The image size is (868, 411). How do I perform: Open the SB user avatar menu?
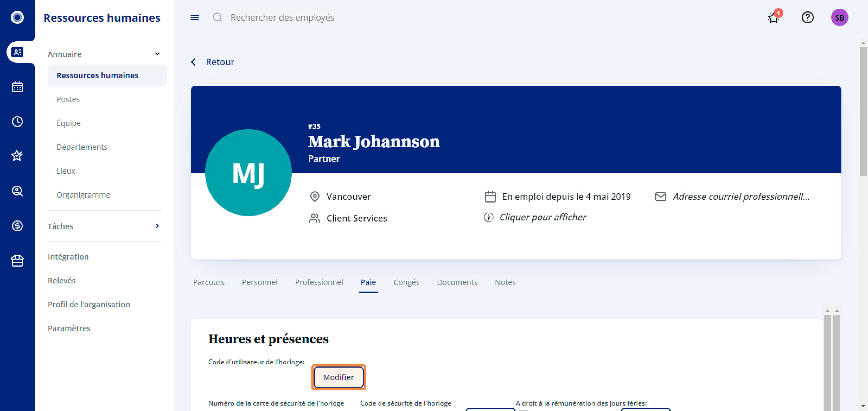tap(839, 17)
